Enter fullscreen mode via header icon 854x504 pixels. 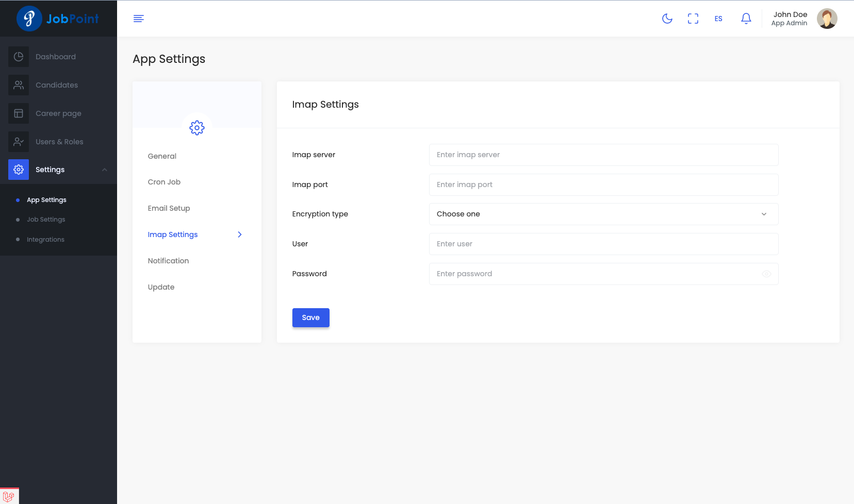pyautogui.click(x=693, y=19)
